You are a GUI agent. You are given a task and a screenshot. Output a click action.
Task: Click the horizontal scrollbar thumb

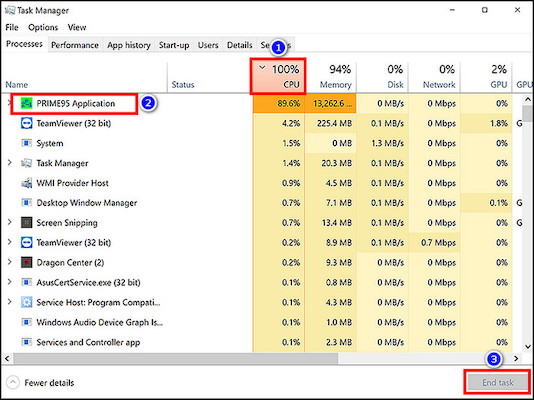tap(175, 358)
